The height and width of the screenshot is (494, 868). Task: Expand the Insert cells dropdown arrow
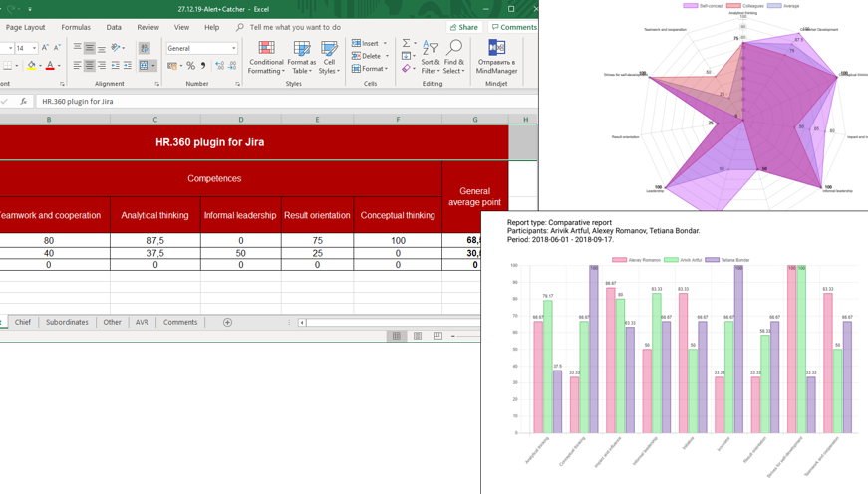pyautogui.click(x=385, y=43)
